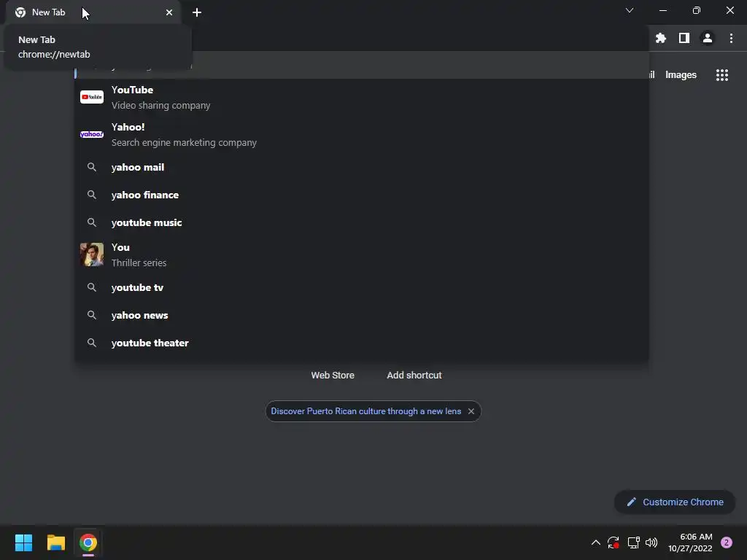Screen dimensions: 747x560
Task: Click search icon beside youtube tv
Action: point(91,287)
